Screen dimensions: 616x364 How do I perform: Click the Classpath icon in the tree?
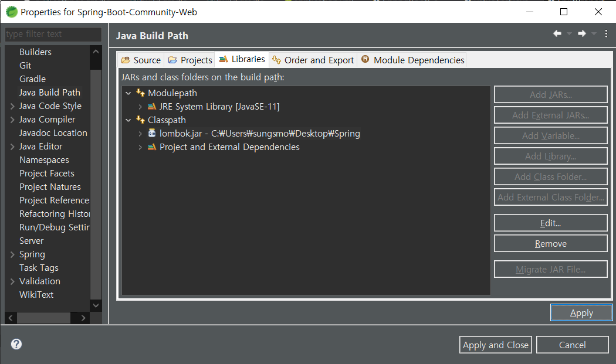click(140, 120)
